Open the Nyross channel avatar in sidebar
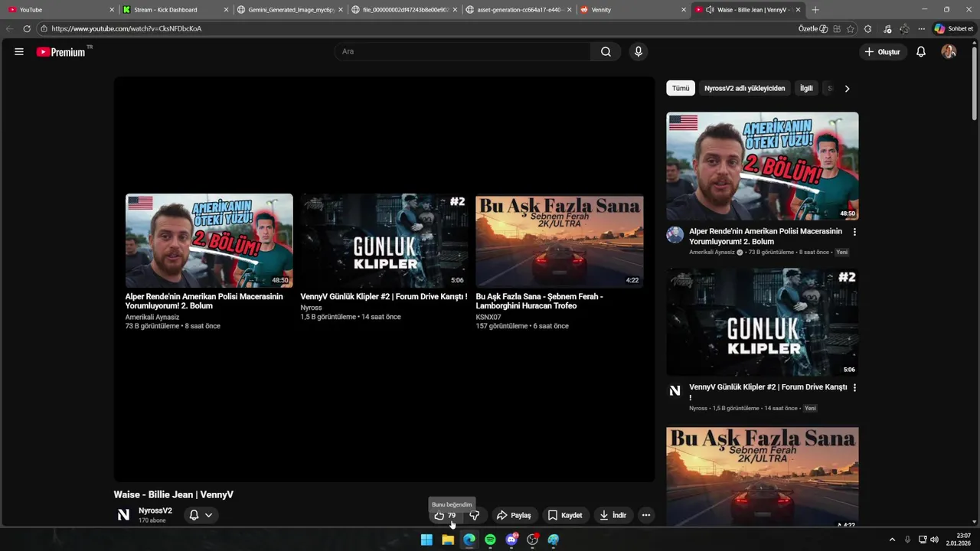Viewport: 980px width, 551px height. 675,391
